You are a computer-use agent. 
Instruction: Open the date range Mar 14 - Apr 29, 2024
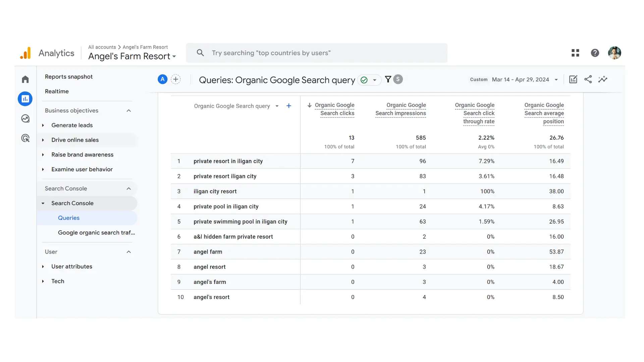525,79
